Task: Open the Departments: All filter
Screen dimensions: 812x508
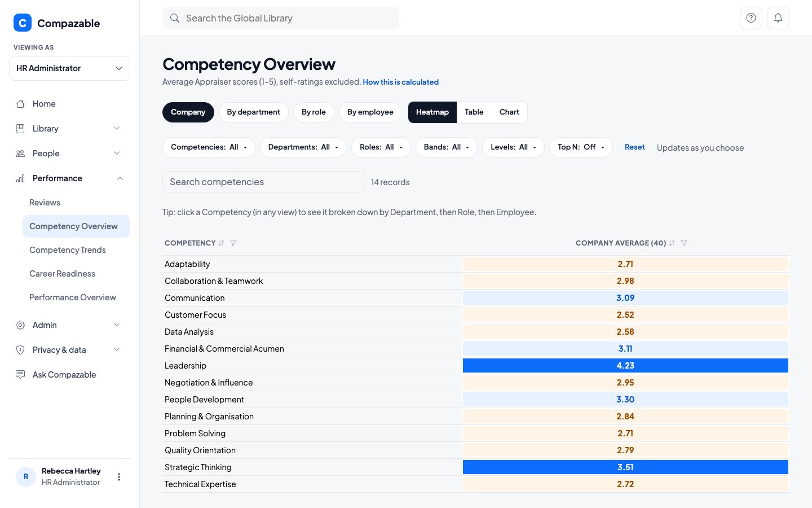Action: [303, 147]
